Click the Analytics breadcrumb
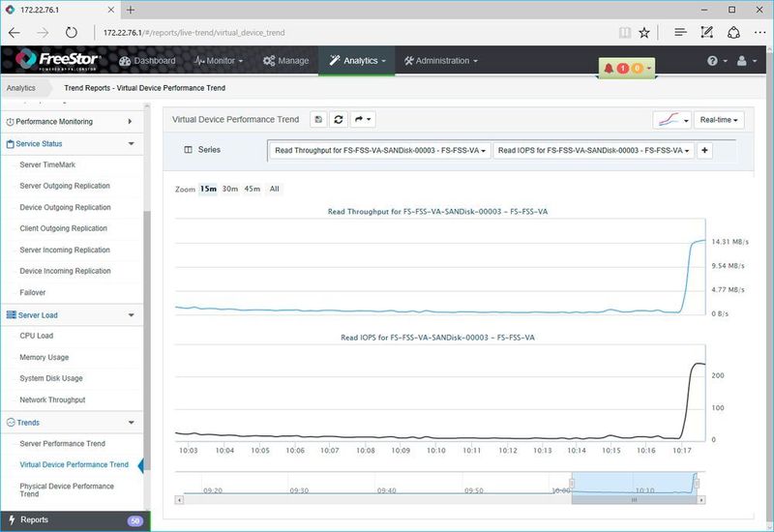The width and height of the screenshot is (774, 532). click(21, 88)
